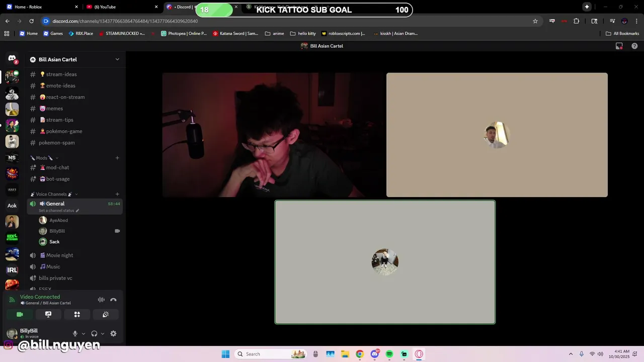Join the Music voice channel
The width and height of the screenshot is (644, 362).
74,266
